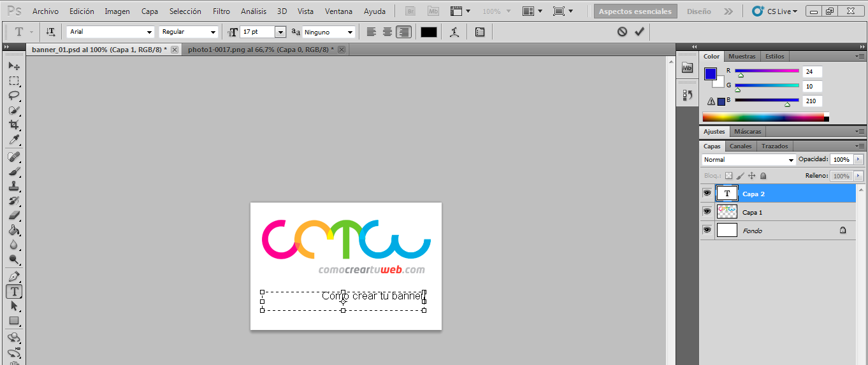This screenshot has width=868, height=365.
Task: Open the CS Live button
Action: (775, 11)
